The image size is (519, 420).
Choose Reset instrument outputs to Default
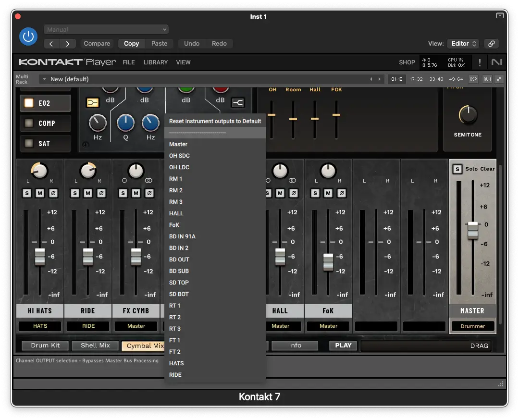point(215,121)
